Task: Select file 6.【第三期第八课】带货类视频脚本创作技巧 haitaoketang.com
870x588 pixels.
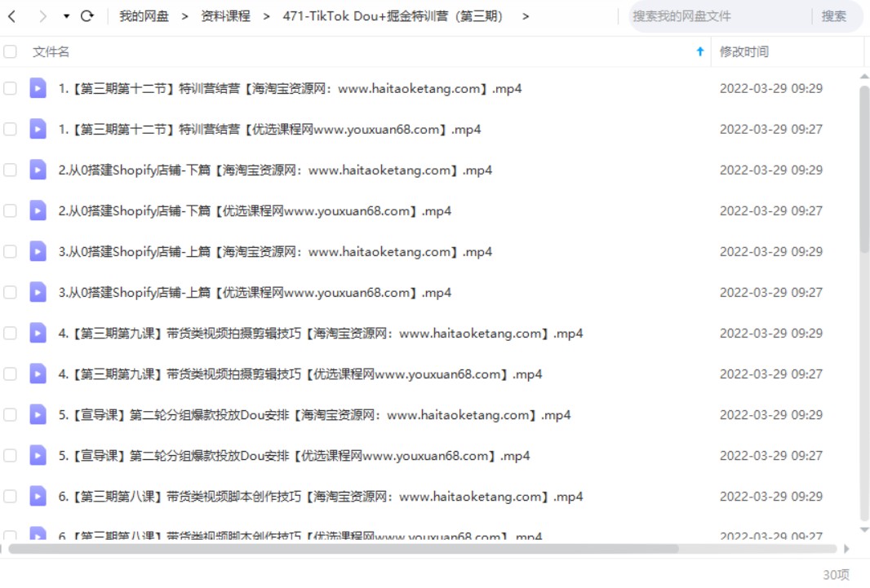Action: (321, 497)
